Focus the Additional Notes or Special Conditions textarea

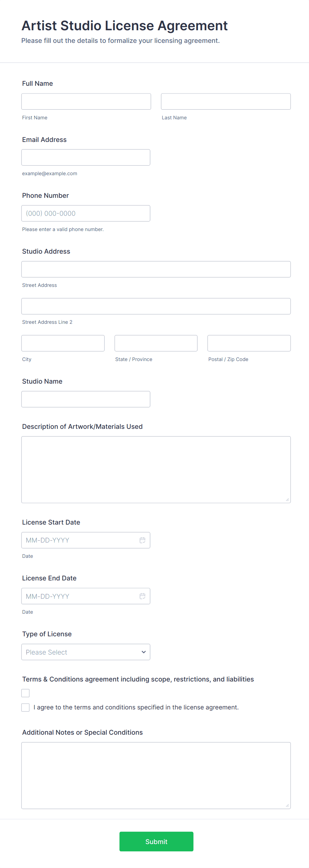(156, 775)
